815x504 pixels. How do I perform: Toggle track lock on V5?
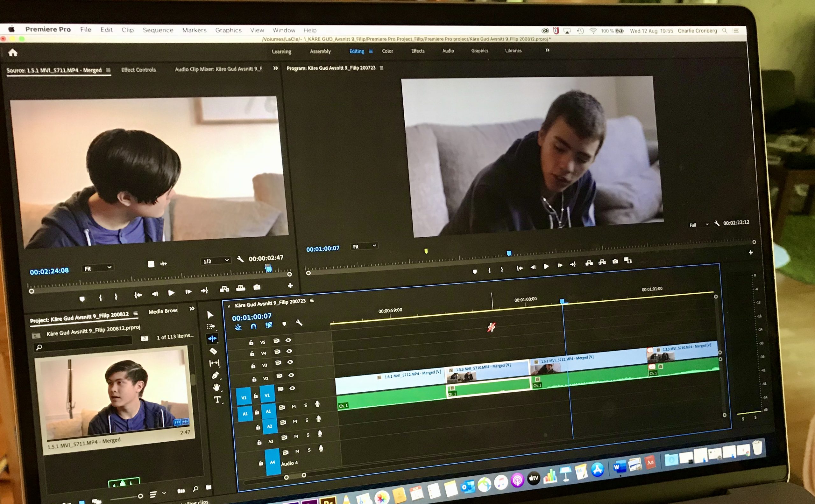(x=251, y=342)
